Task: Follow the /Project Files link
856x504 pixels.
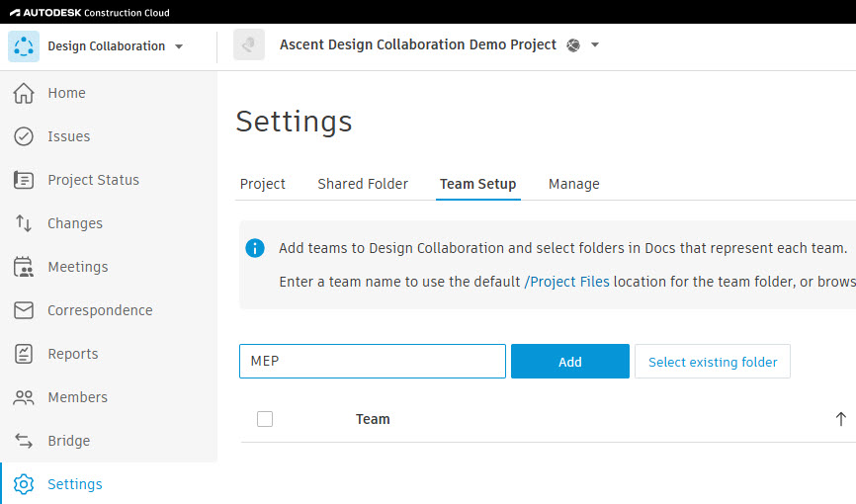Action: pos(566,282)
